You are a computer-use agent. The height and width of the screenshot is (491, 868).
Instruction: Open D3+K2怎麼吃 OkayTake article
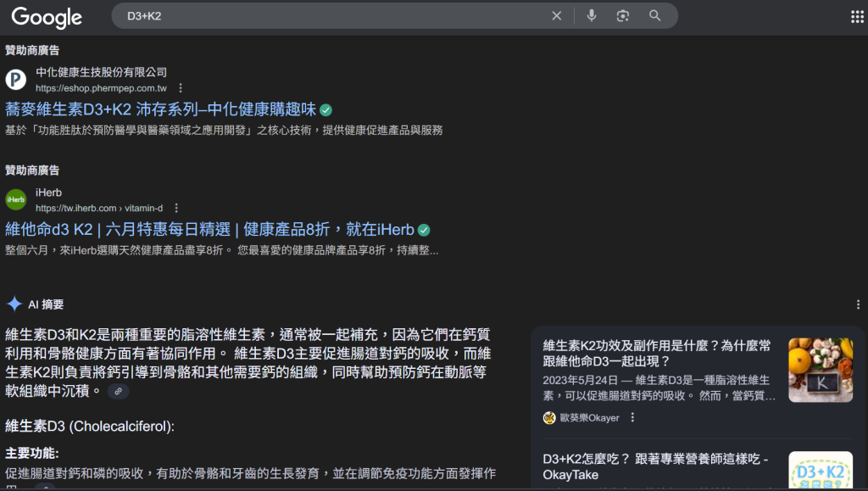pyautogui.click(x=655, y=466)
